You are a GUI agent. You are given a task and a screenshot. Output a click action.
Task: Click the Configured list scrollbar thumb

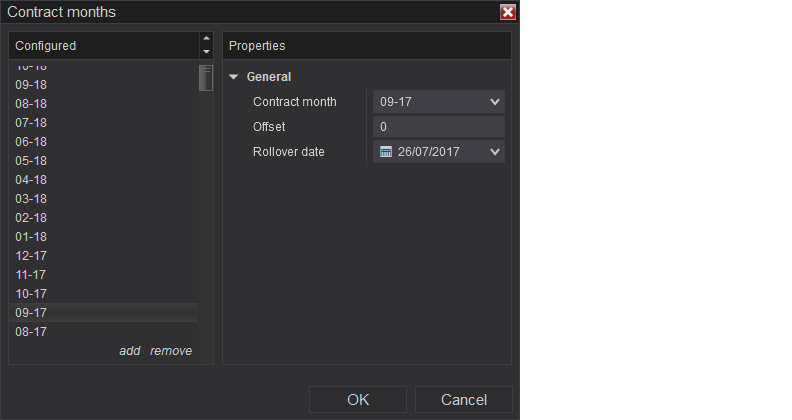click(205, 78)
